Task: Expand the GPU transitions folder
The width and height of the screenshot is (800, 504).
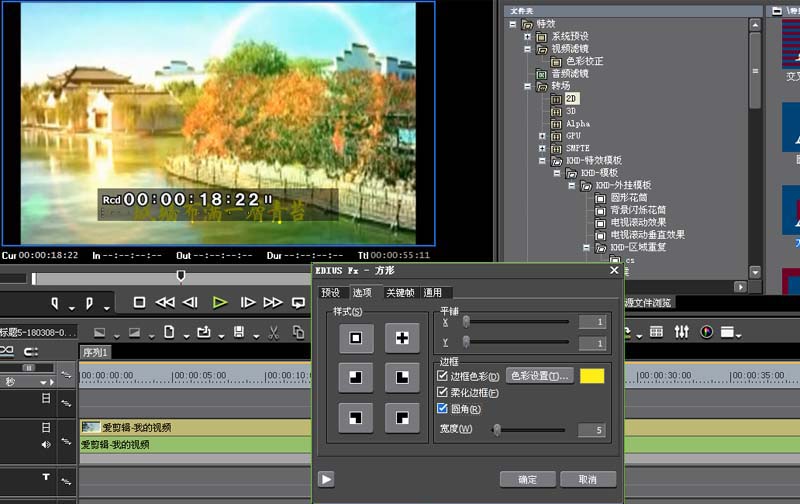Action: (x=542, y=136)
